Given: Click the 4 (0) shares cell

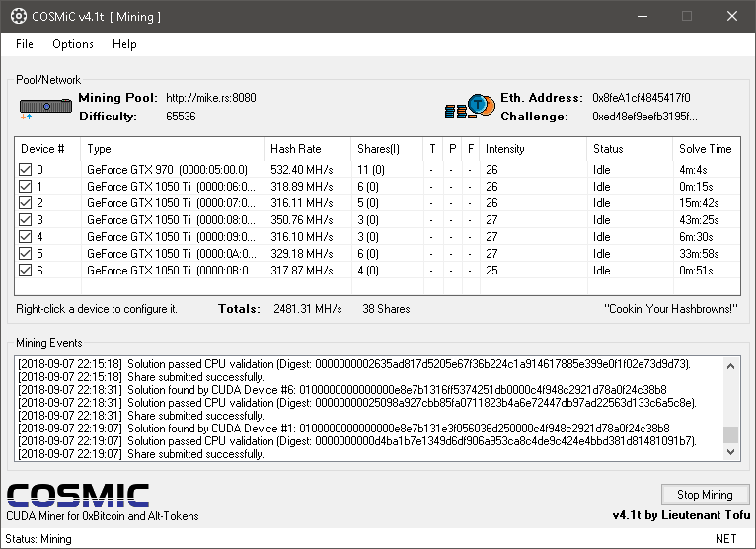Looking at the screenshot, I should coord(368,271).
